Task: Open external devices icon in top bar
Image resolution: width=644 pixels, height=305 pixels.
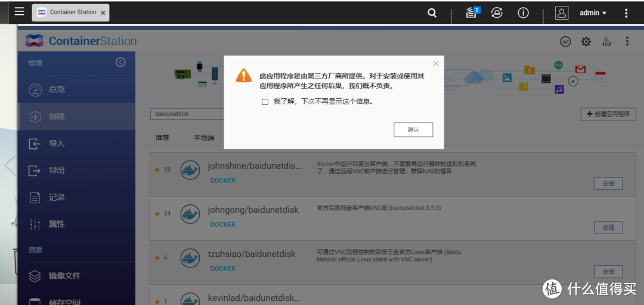Action: [497, 13]
